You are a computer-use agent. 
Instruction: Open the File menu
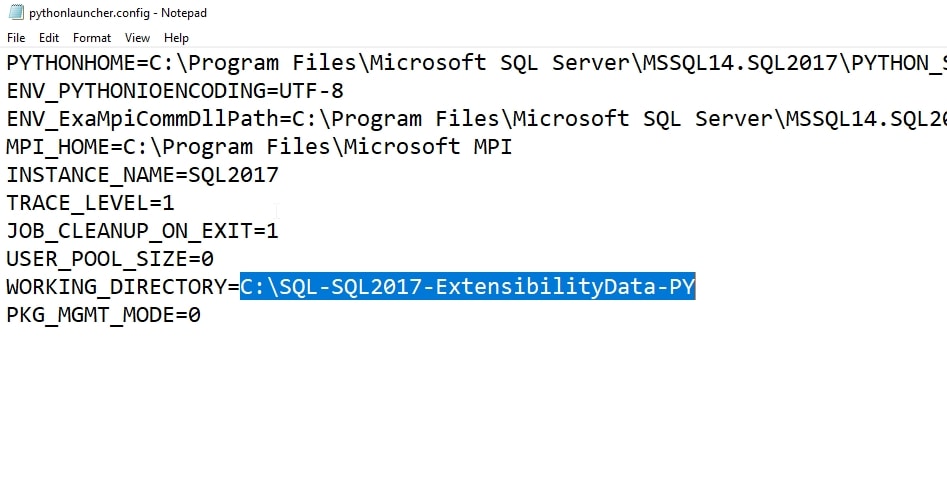[16, 38]
